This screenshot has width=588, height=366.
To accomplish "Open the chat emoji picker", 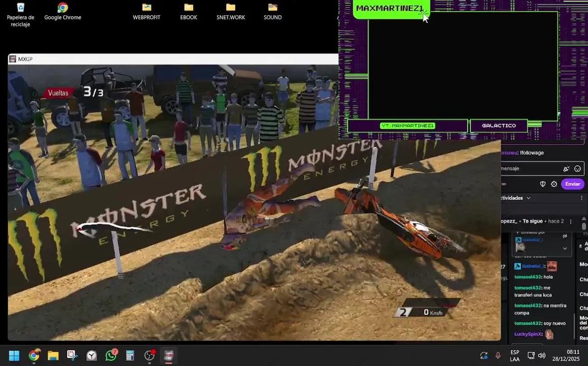I will coord(577,169).
